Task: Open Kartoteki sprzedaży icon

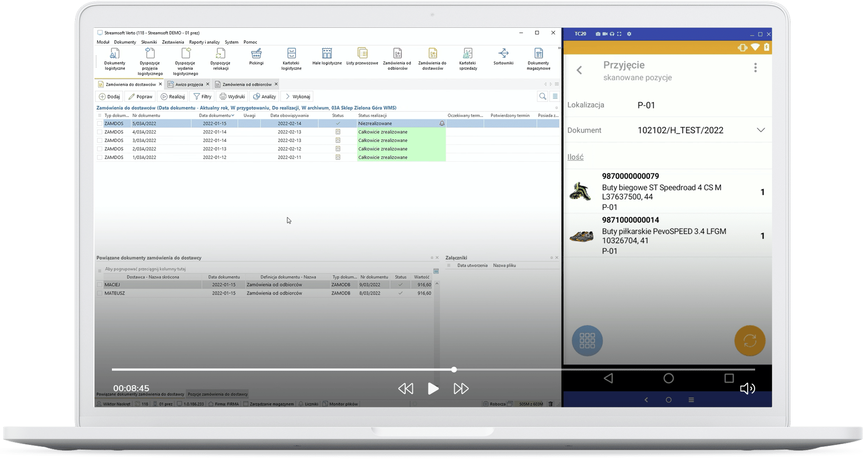Action: (x=468, y=59)
